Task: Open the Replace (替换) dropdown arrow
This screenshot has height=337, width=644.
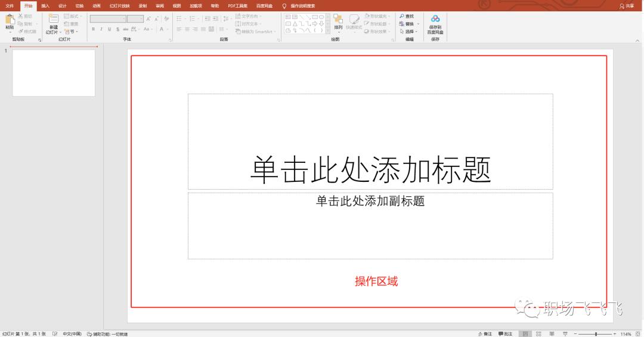Action: point(418,24)
